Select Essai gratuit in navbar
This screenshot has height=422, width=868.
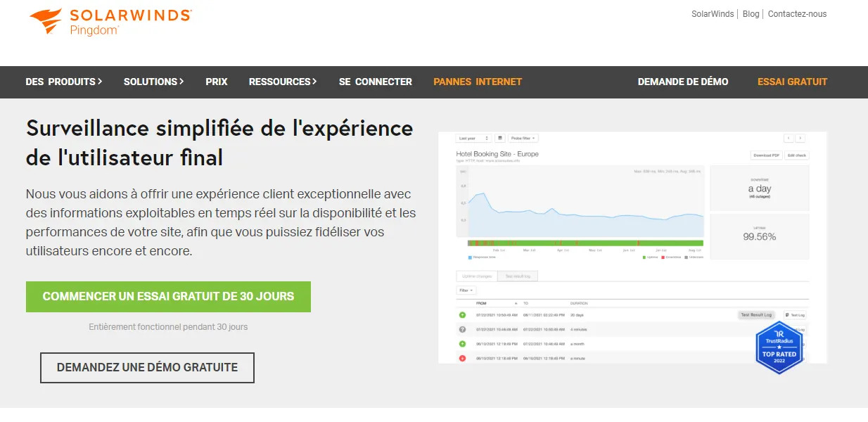pyautogui.click(x=793, y=82)
